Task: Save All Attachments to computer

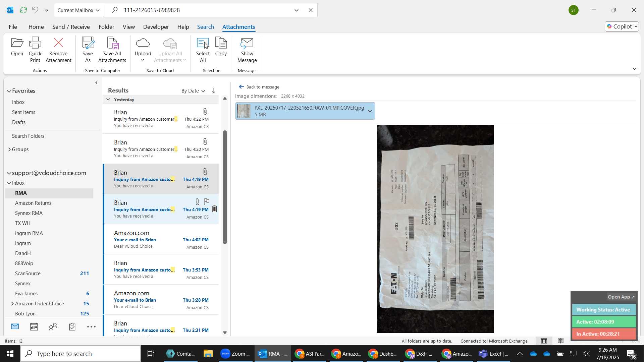Action: point(112,50)
